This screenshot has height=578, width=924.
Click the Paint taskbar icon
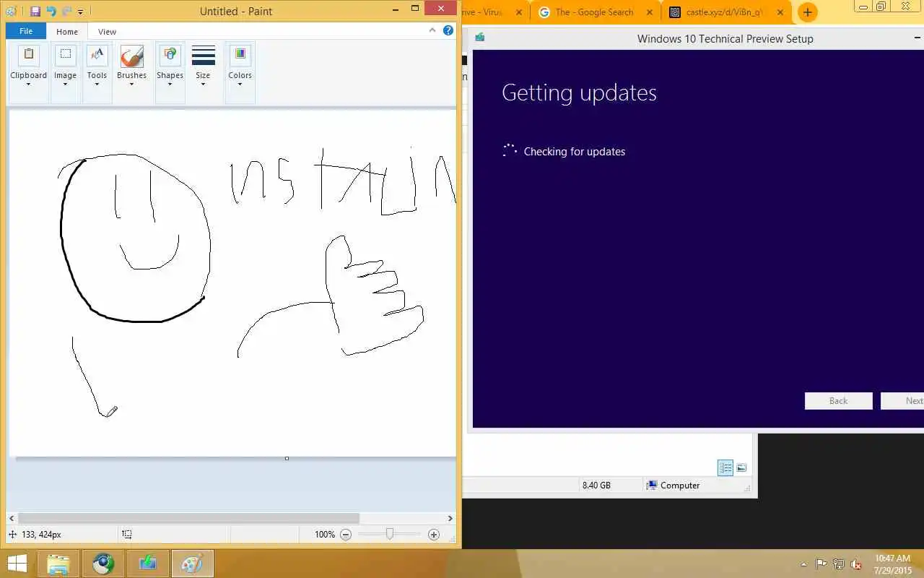coord(192,564)
